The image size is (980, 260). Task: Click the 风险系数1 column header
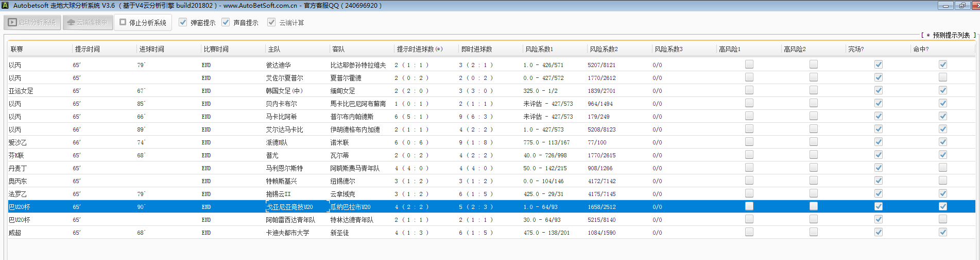click(x=539, y=49)
